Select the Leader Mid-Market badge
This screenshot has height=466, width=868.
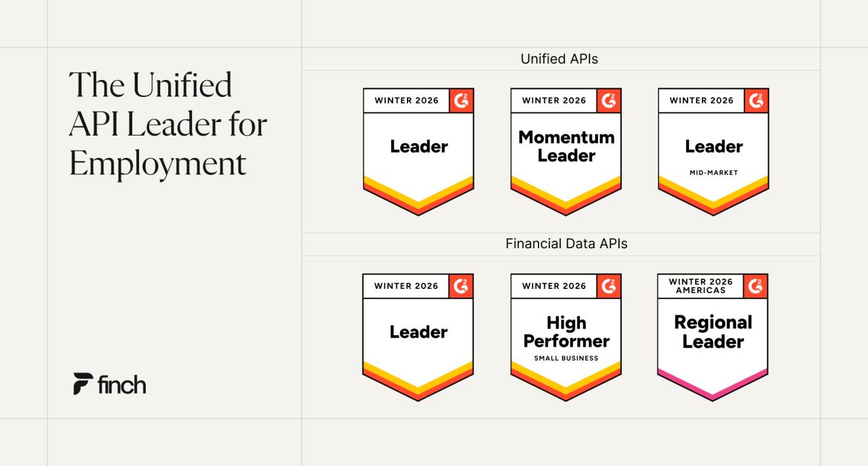point(713,152)
